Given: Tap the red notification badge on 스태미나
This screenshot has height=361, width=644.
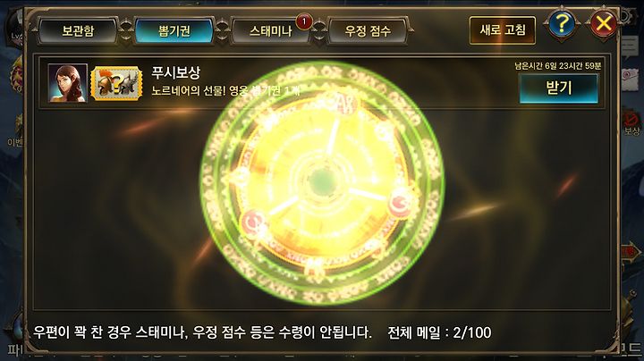Looking at the screenshot, I should coord(304,21).
